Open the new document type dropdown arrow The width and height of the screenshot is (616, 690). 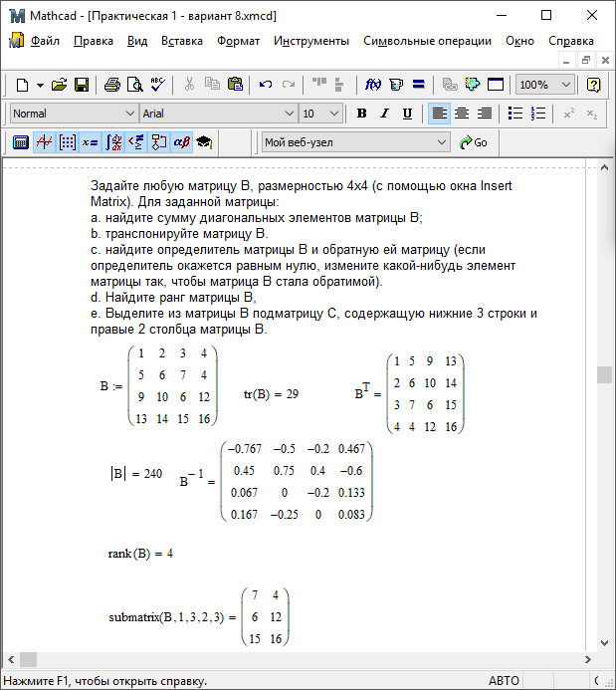tap(40, 85)
